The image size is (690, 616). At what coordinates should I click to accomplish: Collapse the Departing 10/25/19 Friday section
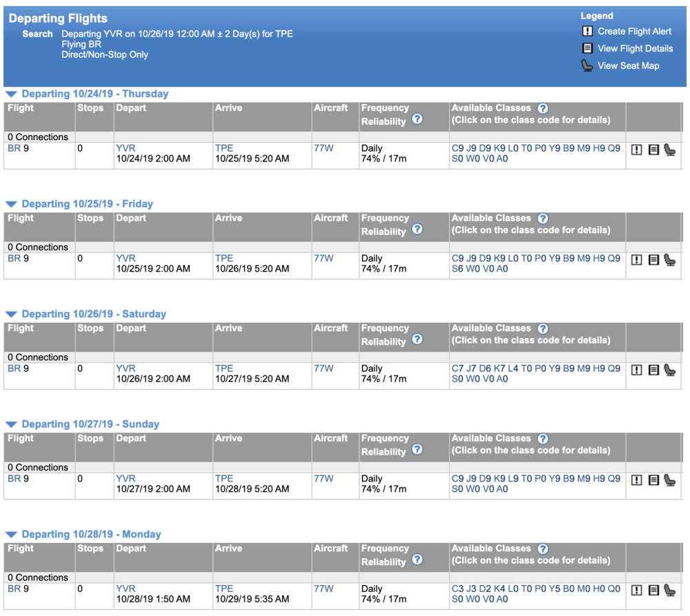point(11,204)
